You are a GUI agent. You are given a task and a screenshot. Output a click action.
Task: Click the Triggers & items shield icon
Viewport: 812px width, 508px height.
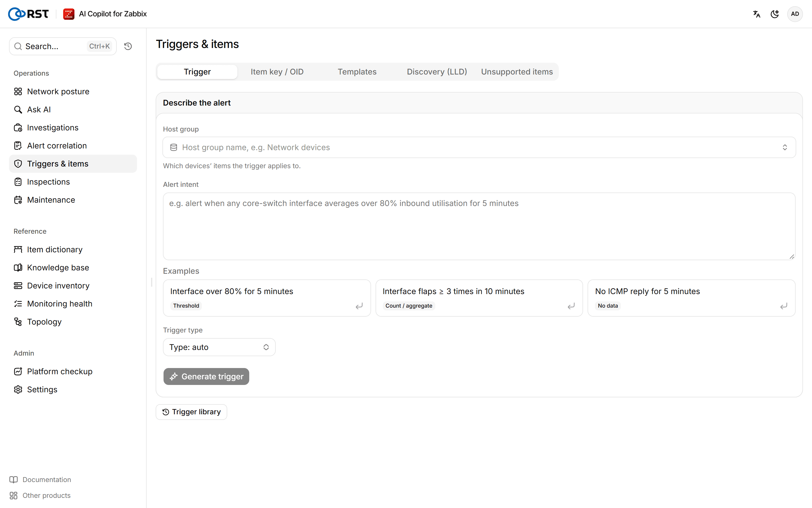tap(18, 164)
